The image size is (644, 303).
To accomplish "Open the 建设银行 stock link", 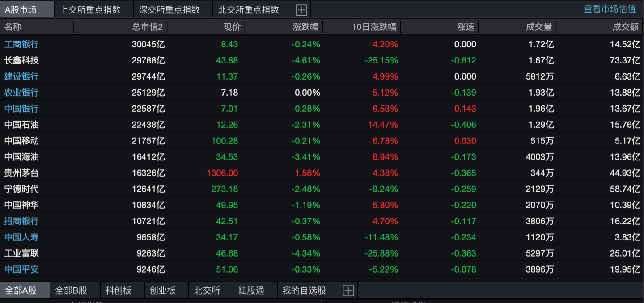I will click(x=21, y=76).
